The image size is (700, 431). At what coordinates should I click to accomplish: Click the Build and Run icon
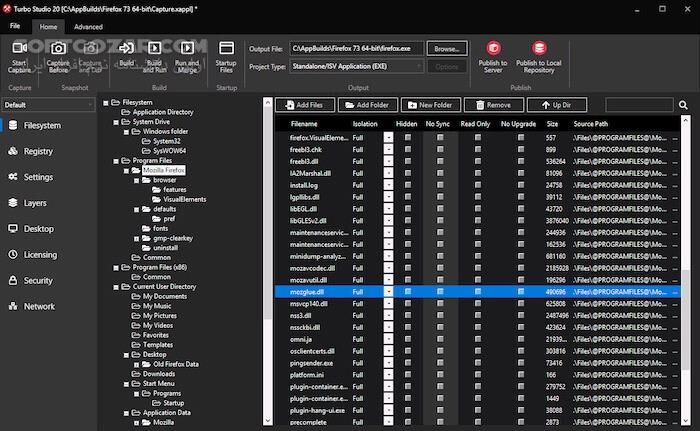coord(156,49)
